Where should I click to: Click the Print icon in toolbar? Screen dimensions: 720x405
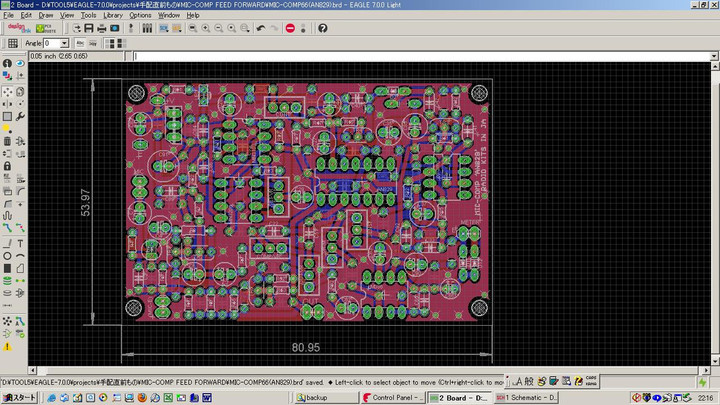(x=102, y=28)
